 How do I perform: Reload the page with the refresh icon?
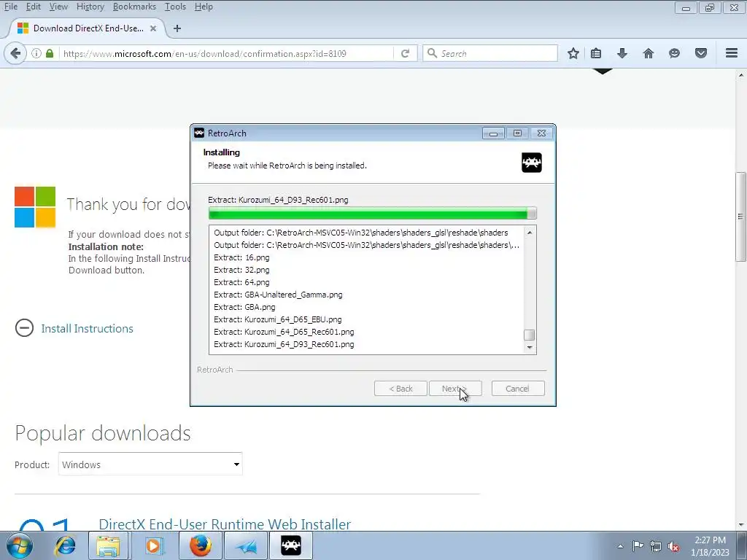[x=405, y=53]
